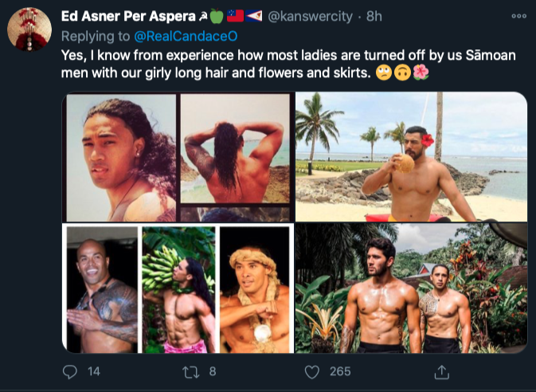Click the 8h tweet timestamp
536x392 pixels.
click(x=374, y=18)
